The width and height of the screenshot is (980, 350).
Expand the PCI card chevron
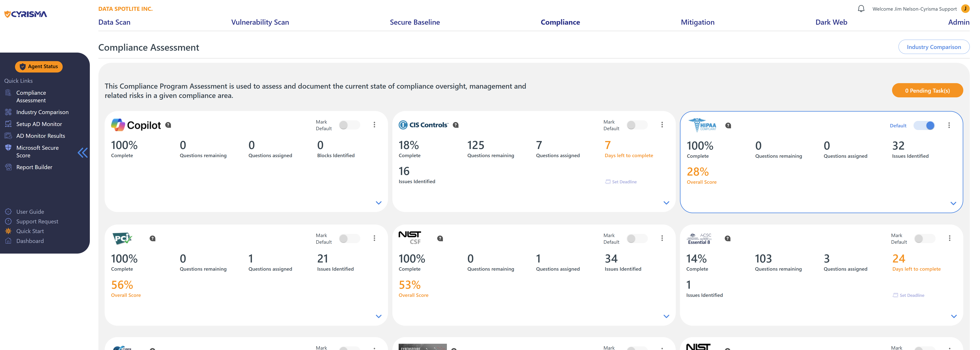379,316
